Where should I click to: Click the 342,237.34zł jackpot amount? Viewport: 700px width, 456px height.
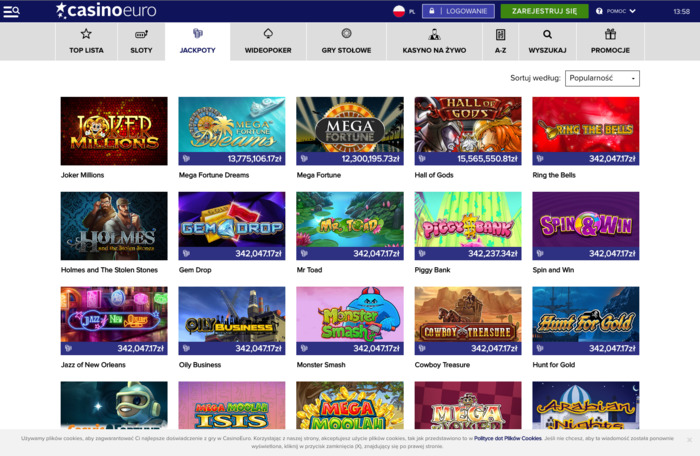[492, 253]
